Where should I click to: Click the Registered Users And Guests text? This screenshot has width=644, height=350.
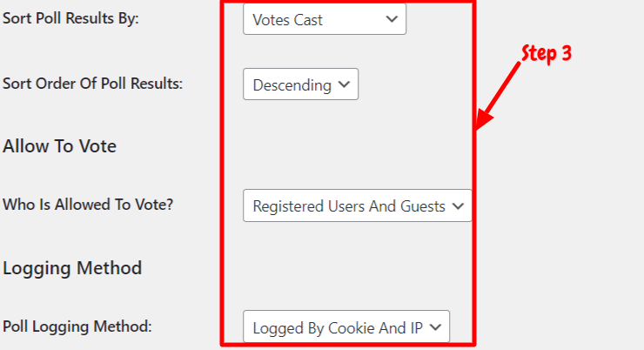(349, 206)
